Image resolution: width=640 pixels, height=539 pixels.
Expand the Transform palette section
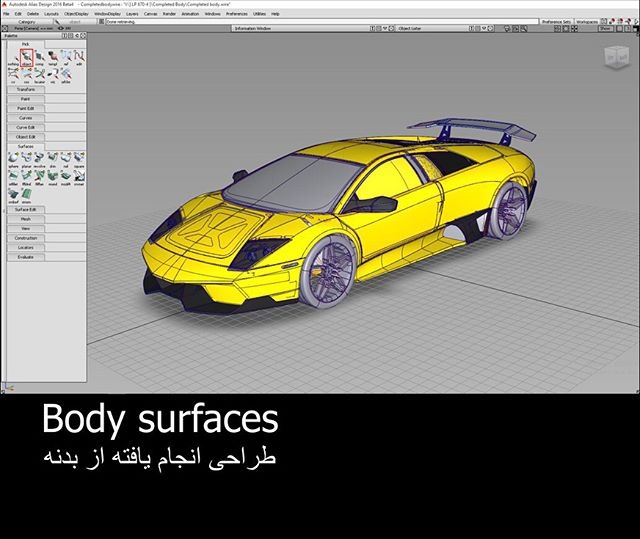pos(26,89)
